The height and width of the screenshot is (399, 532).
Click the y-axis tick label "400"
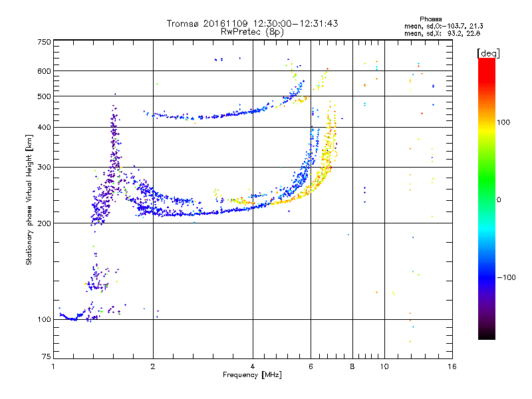44,128
